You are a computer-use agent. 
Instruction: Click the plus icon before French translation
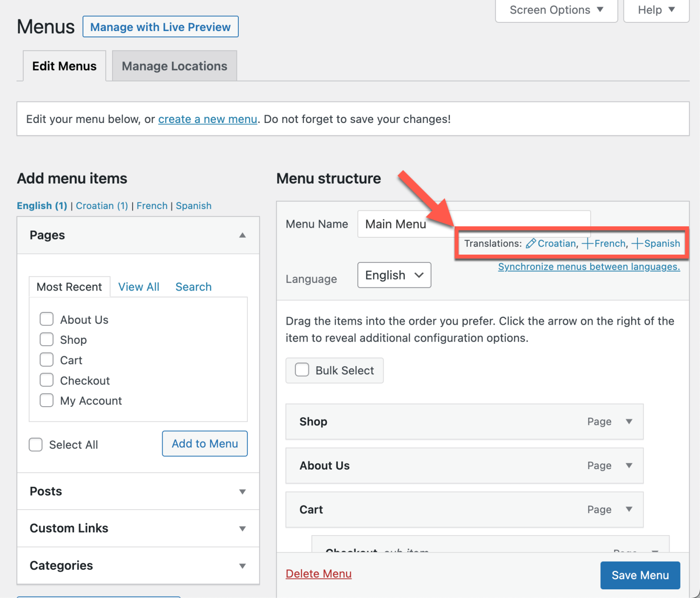587,244
